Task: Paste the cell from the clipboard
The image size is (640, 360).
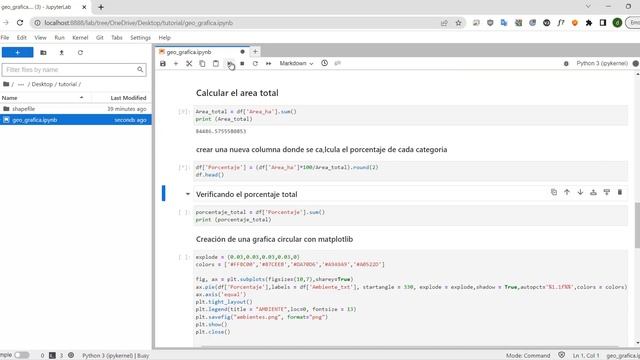Action: [216, 64]
